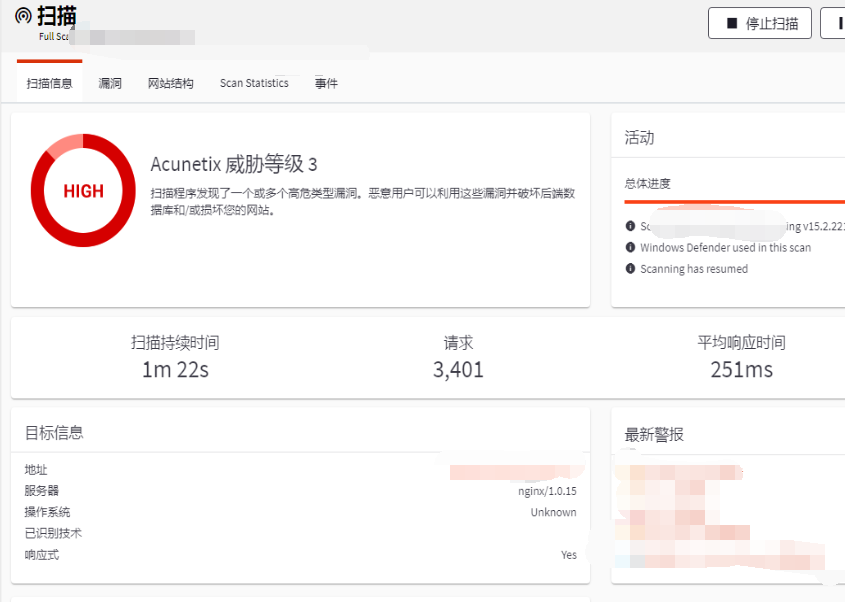The image size is (845, 602).
Task: Click the 最新警报 panel heading
Action: pyautogui.click(x=654, y=434)
